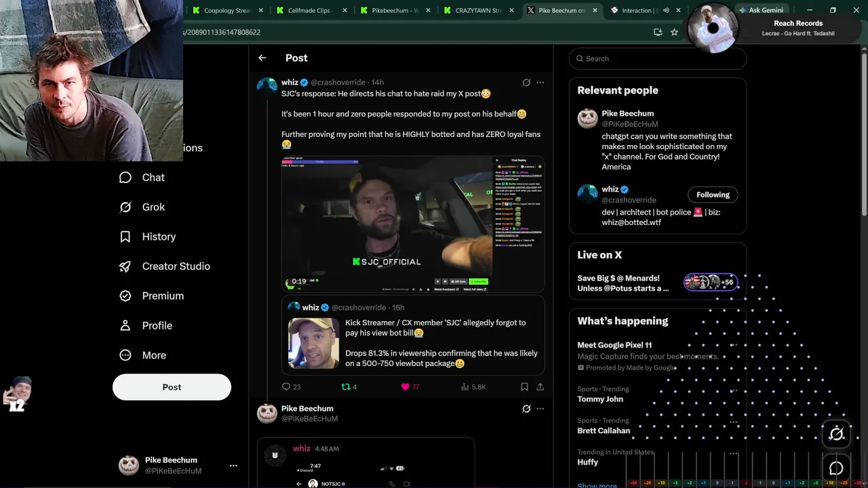Switch to Pikebeechum Kick browser tab
868x488 pixels.
[394, 10]
